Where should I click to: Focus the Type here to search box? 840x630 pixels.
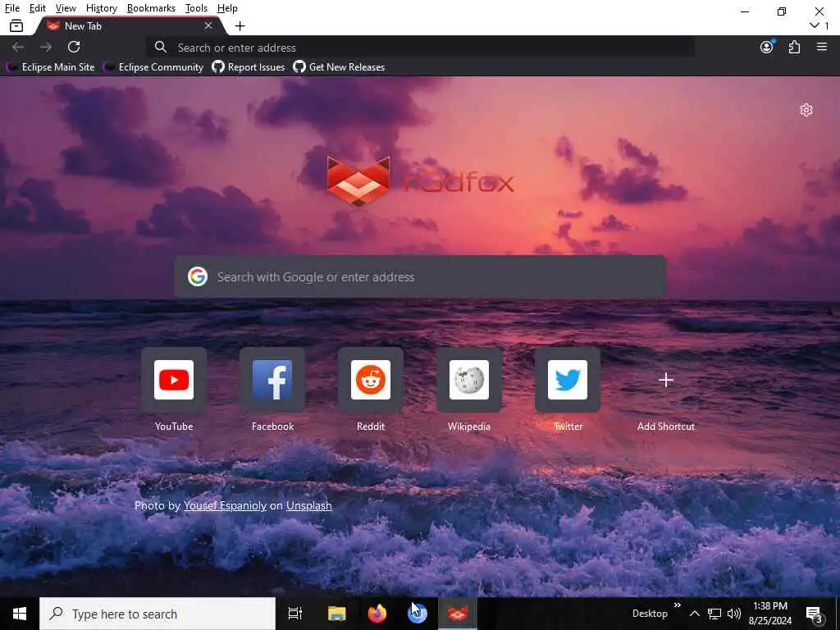(157, 614)
